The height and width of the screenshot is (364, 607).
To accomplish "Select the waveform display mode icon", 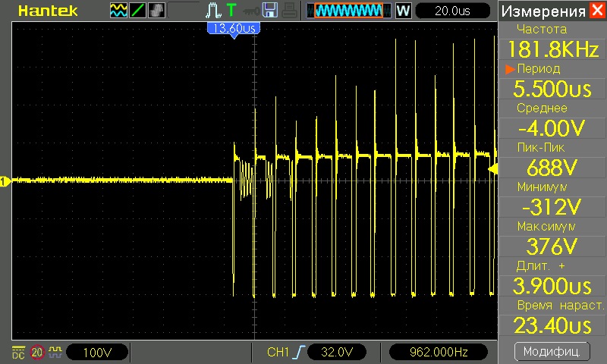I will (x=118, y=11).
